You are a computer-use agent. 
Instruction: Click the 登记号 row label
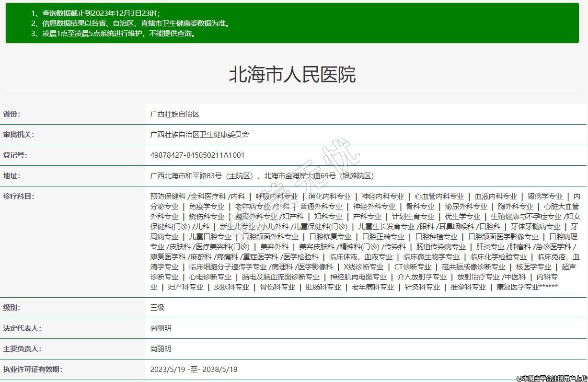click(15, 155)
